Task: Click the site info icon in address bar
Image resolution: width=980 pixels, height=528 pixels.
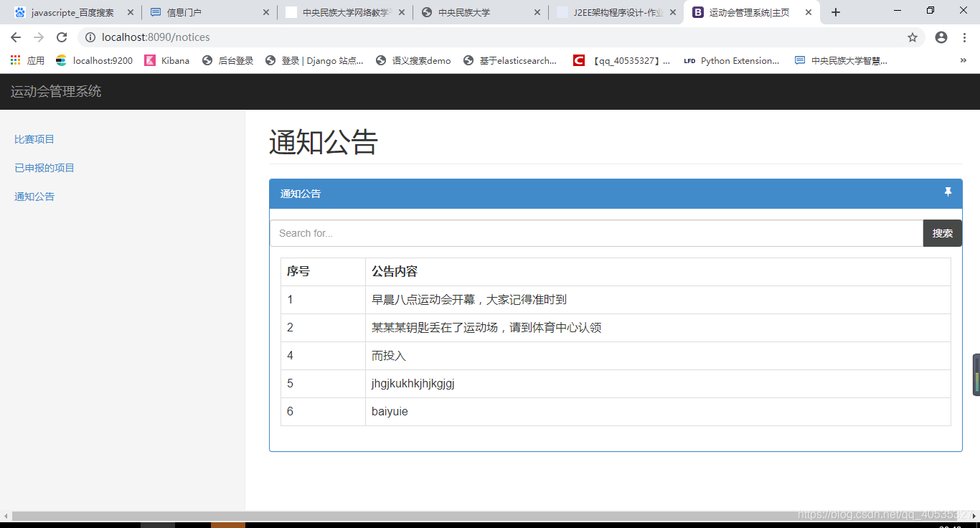Action: [x=90, y=37]
